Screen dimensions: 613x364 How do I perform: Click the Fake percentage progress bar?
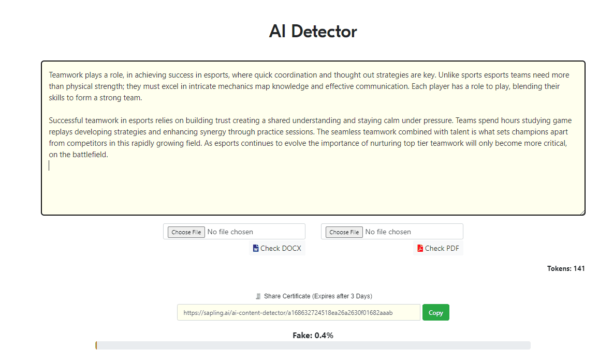point(313,345)
